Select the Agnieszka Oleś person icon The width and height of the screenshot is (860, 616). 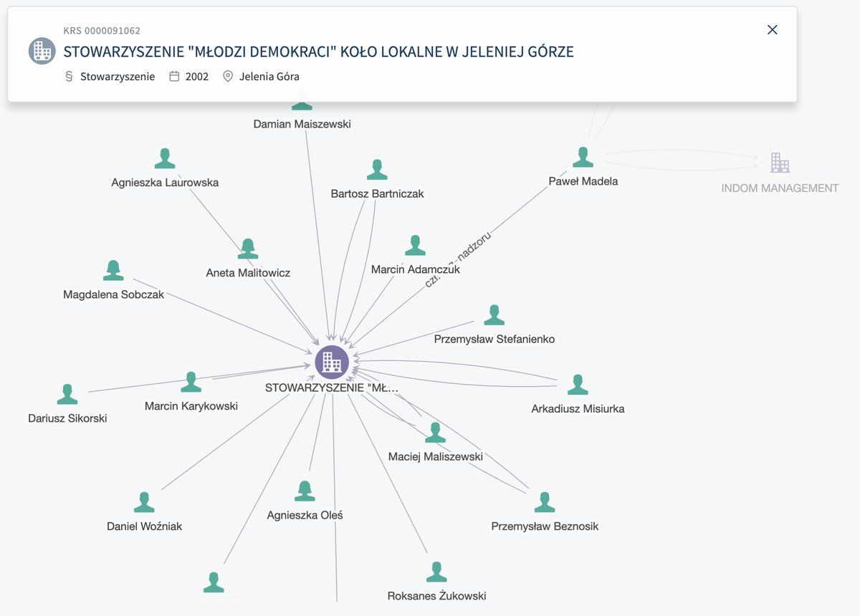(305, 491)
